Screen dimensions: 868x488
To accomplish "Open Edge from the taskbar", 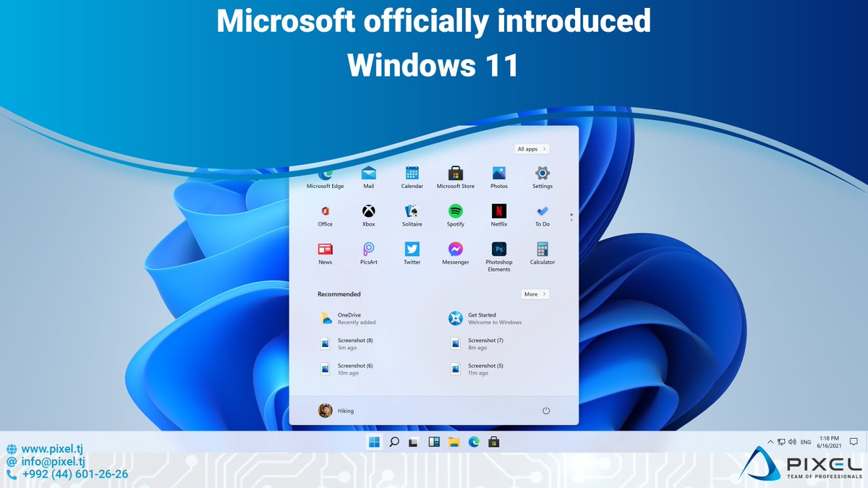I will [474, 442].
